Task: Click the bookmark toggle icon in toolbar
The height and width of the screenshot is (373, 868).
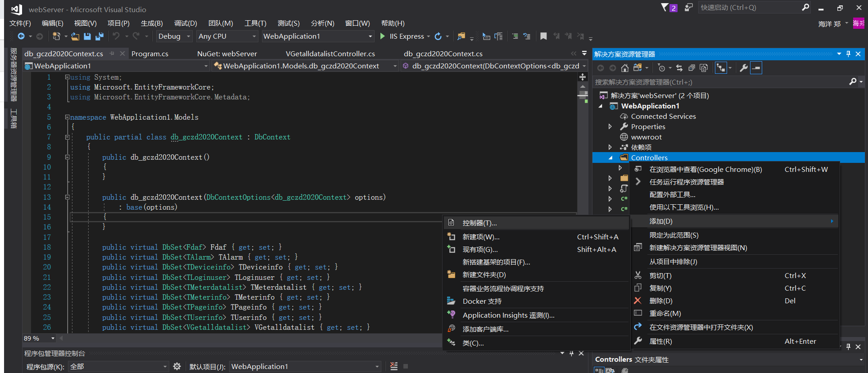Action: (543, 36)
